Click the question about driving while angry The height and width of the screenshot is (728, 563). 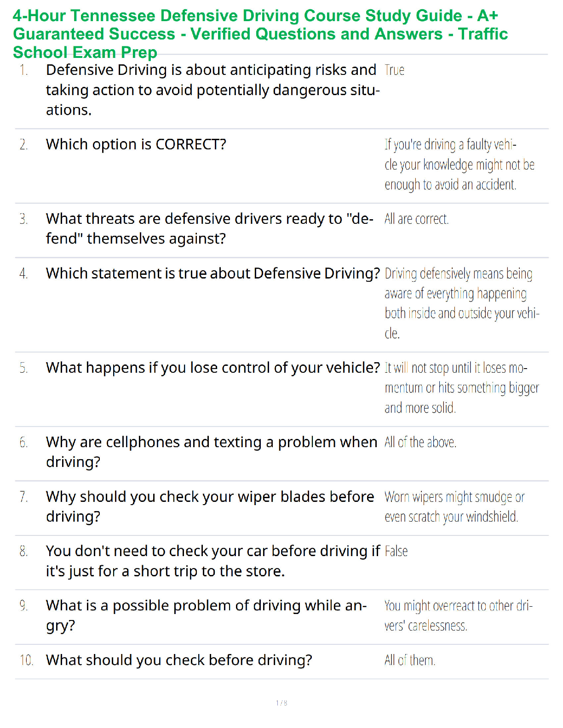click(206, 615)
